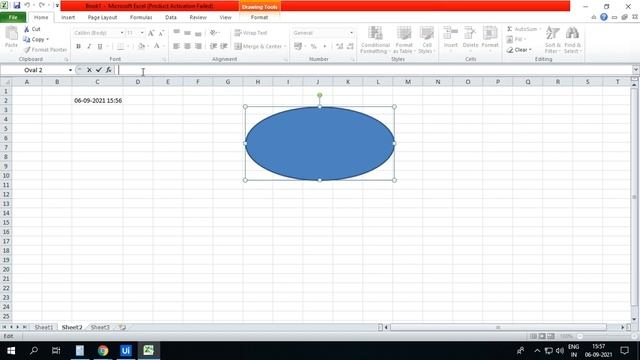The image size is (640, 360).
Task: Click inside the formula bar input
Action: pos(373,70)
